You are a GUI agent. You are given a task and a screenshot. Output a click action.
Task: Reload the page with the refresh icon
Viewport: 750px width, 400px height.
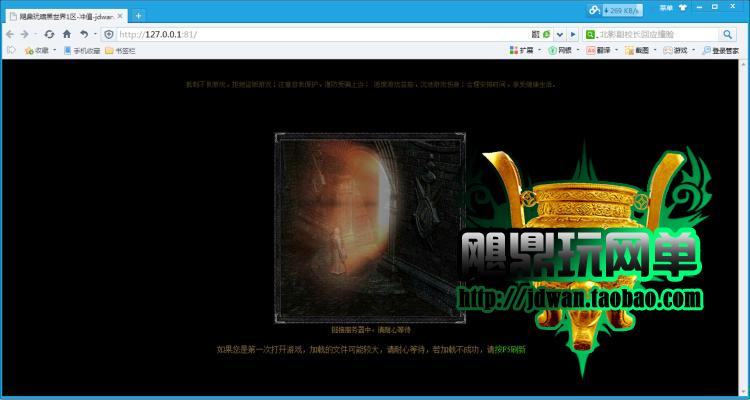pos(48,34)
